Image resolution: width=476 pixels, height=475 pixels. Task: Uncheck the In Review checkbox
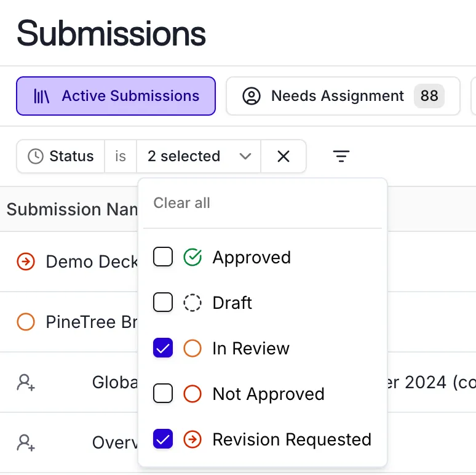tap(163, 348)
